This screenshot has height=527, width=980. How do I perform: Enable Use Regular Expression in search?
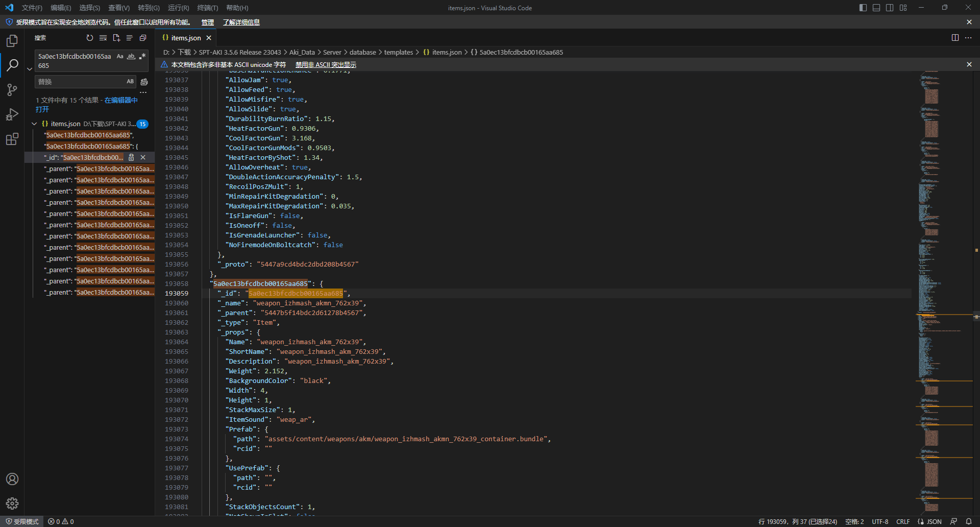[x=142, y=57]
